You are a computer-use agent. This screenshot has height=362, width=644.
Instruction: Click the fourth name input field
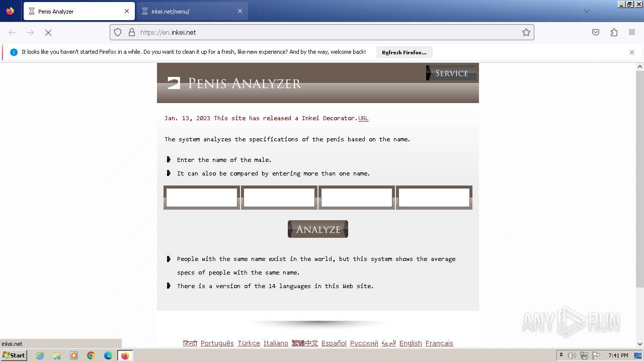434,198
